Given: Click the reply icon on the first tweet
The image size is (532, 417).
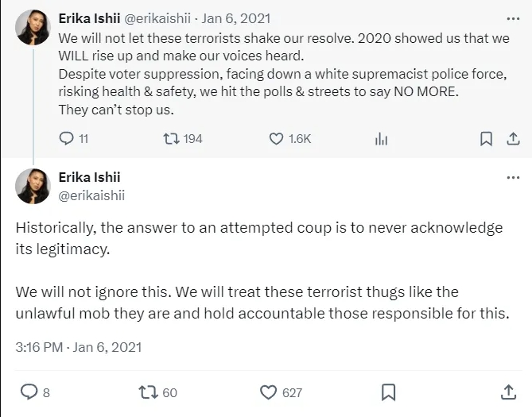Looking at the screenshot, I should point(66,138).
